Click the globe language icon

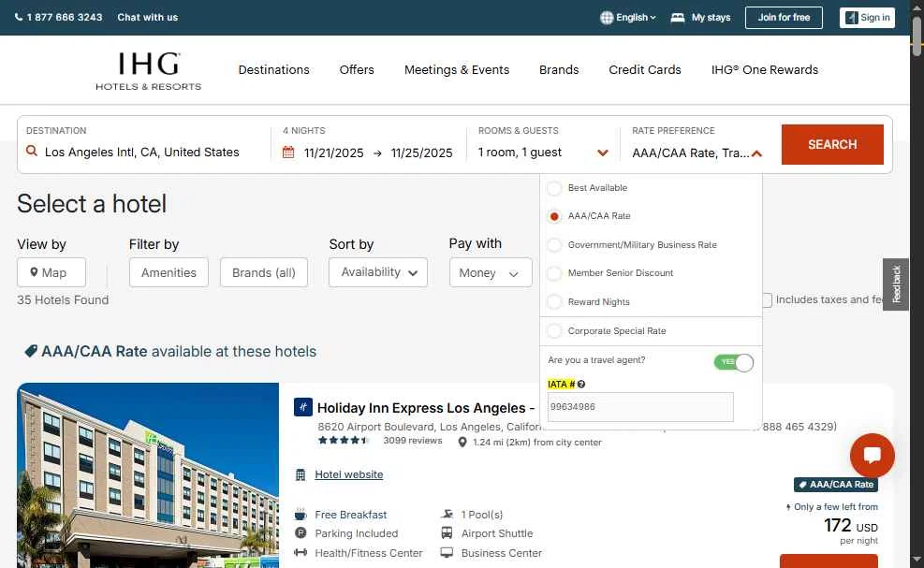click(x=607, y=18)
